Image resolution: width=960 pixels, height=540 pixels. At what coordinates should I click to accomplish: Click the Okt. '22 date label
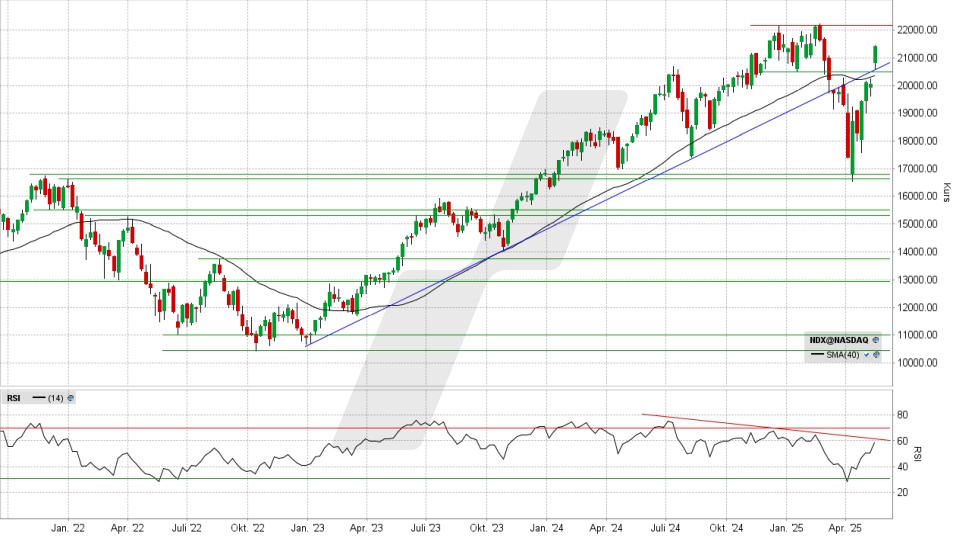(247, 528)
